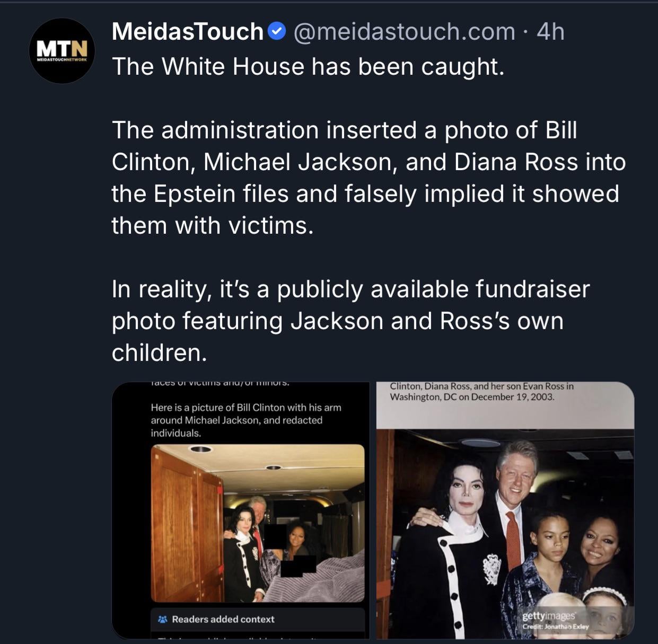The width and height of the screenshot is (658, 644).
Task: Click the "Credit: Jonathan Exley" text
Action: pyautogui.click(x=555, y=627)
